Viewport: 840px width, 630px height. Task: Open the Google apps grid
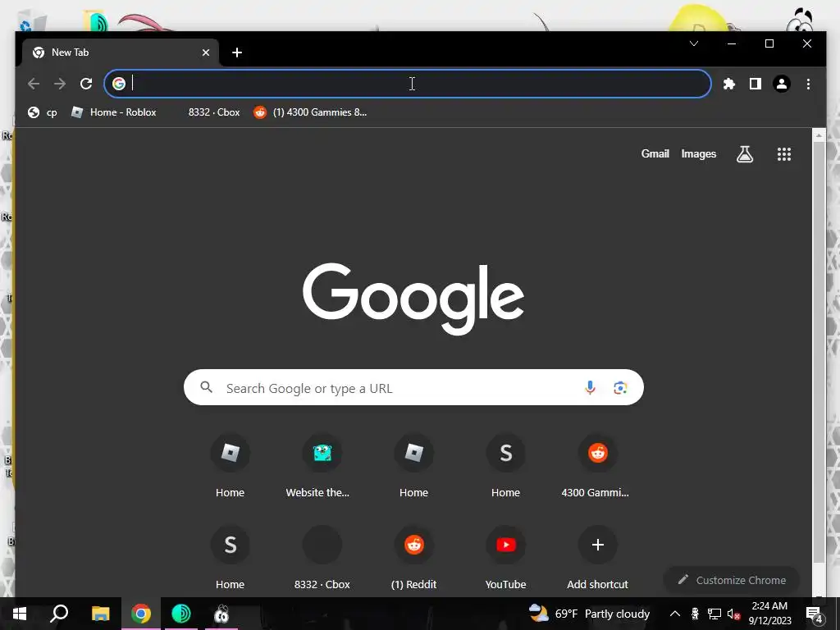pos(783,154)
